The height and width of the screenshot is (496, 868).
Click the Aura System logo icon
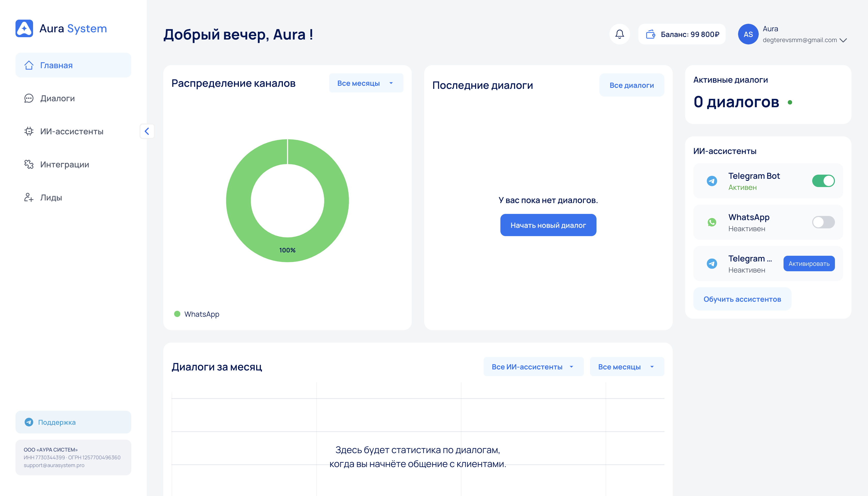[x=24, y=28]
